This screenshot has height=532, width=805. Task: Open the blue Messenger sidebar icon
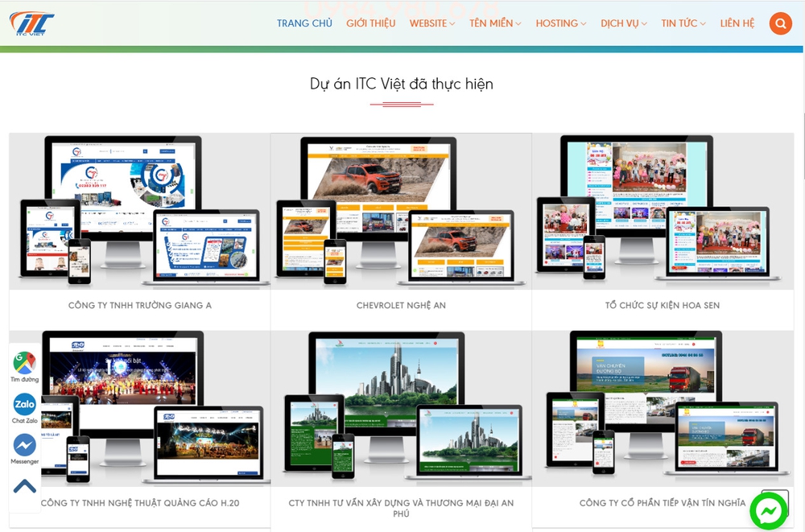click(x=25, y=445)
